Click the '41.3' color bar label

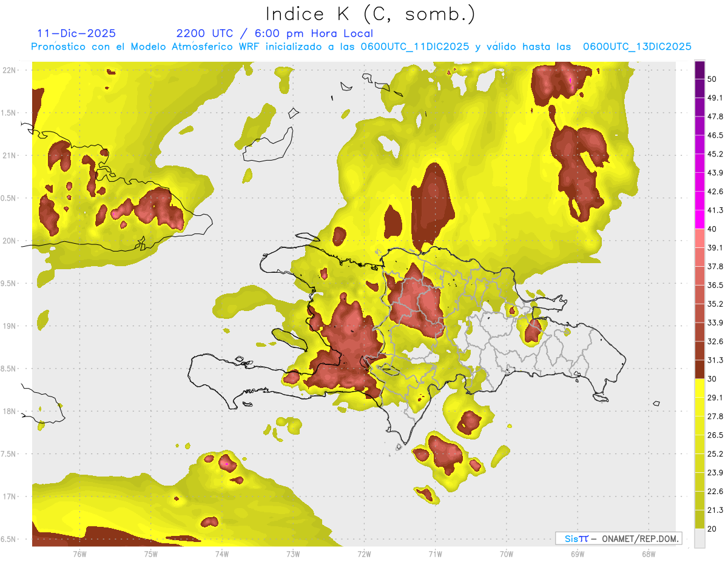715,210
